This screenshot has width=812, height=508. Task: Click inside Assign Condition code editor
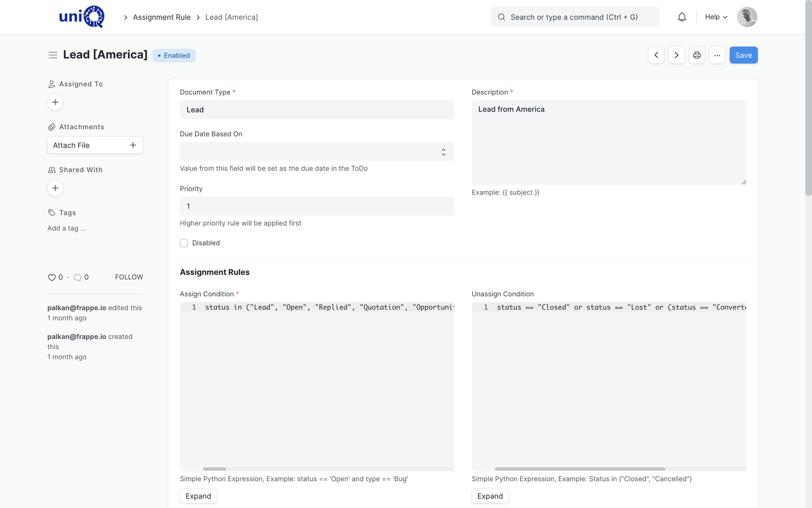click(x=317, y=386)
